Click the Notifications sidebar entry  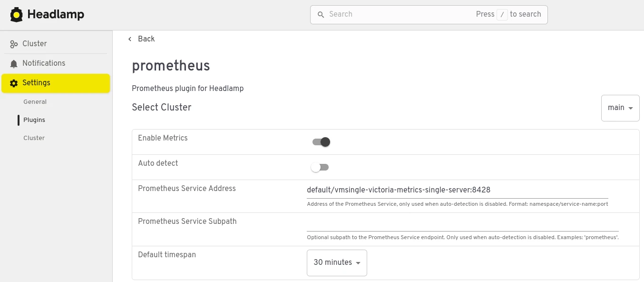point(44,63)
